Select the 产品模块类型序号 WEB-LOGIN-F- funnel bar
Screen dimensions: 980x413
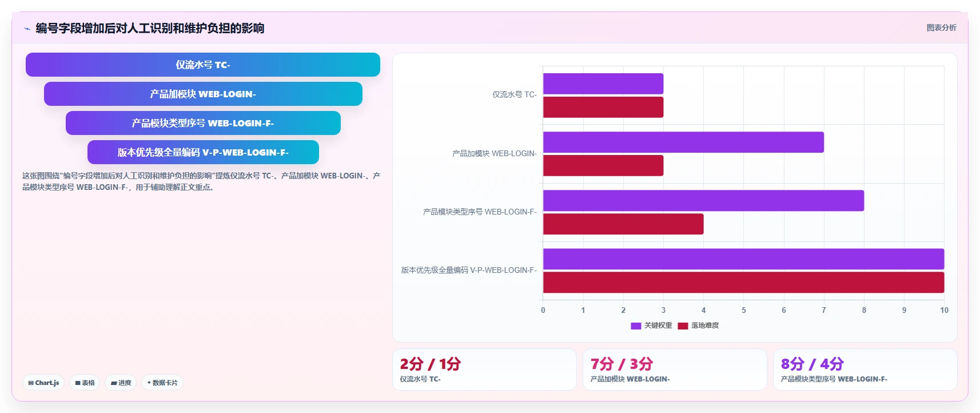pyautogui.click(x=203, y=123)
